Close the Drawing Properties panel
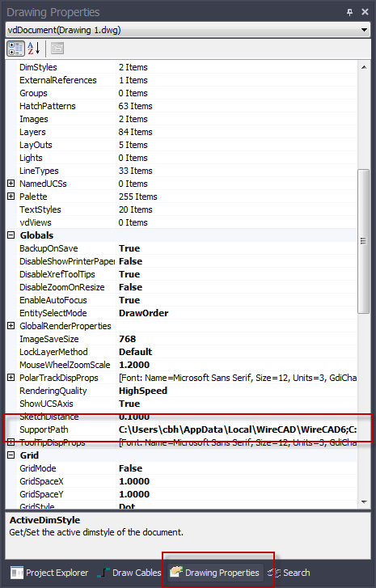The height and width of the screenshot is (588, 376). point(365,12)
